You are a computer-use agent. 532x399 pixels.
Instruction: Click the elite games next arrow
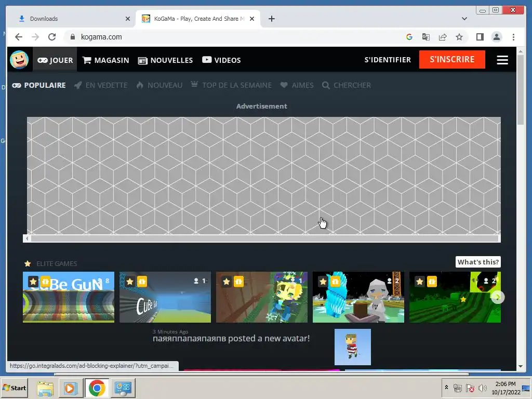498,297
